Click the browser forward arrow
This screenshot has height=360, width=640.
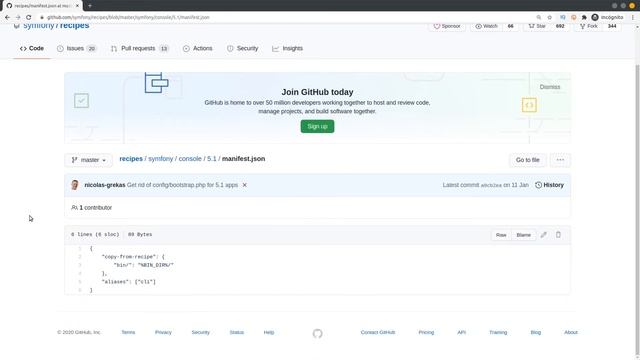[x=18, y=18]
